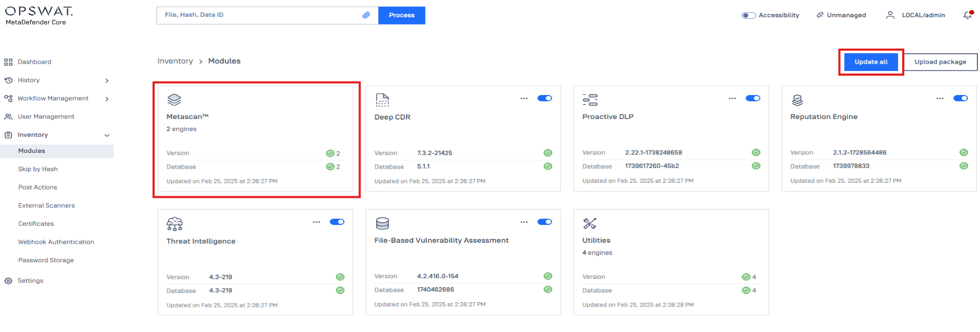The image size is (980, 332).
Task: Click the Utilities tools icon
Action: 590,223
